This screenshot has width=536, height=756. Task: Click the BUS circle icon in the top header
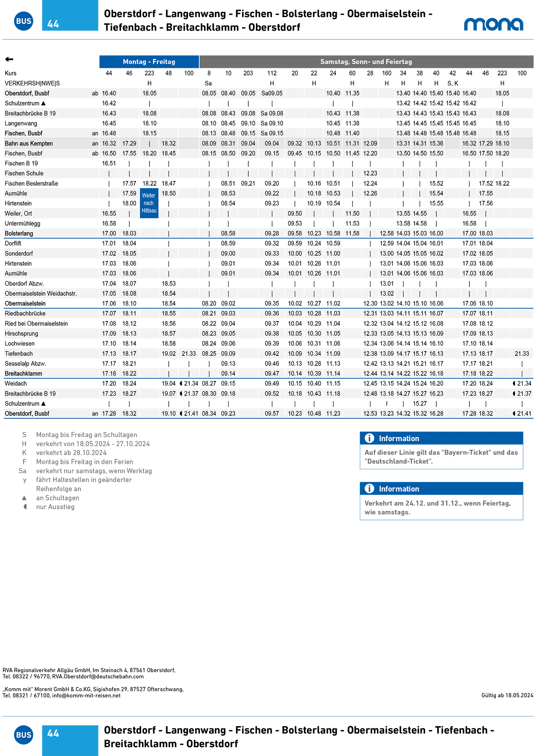[x=23, y=21]
